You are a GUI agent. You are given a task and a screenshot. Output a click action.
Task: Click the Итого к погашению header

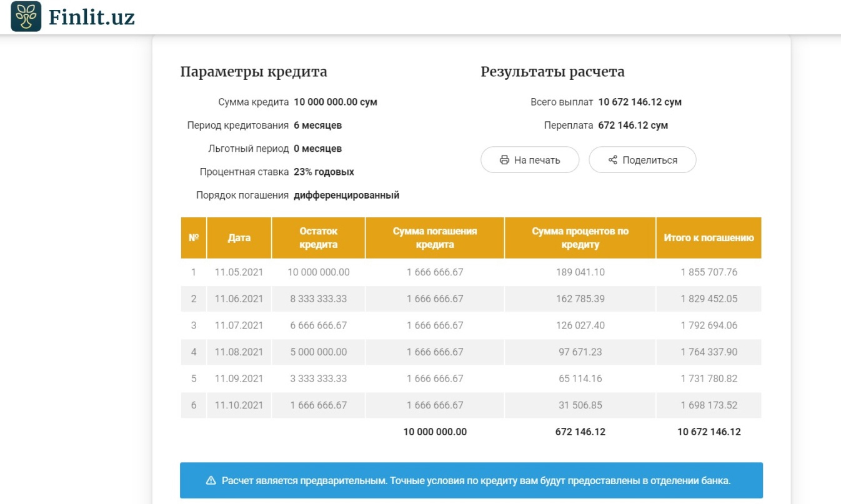click(x=709, y=238)
